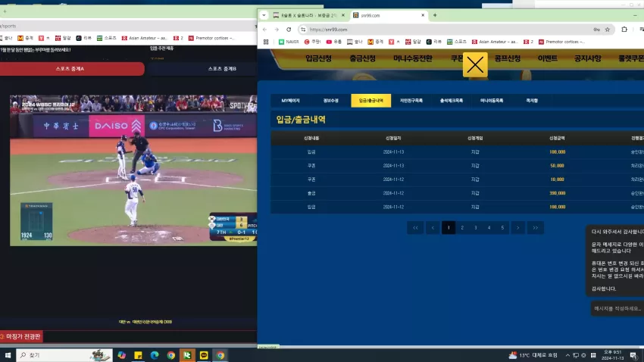Go back in the Chrome window
Image resolution: width=644 pixels, height=362 pixels.
[265, 30]
